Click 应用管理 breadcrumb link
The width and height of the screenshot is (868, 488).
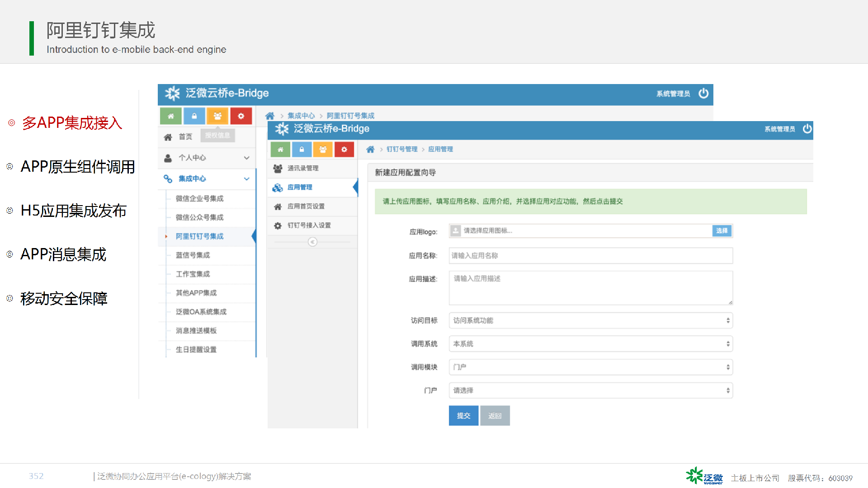[x=440, y=149]
